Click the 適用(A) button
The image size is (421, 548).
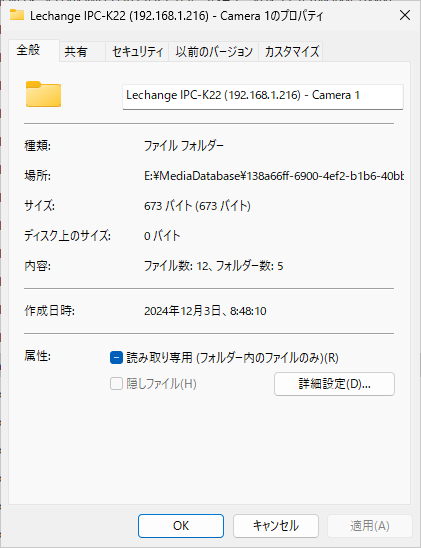370,526
